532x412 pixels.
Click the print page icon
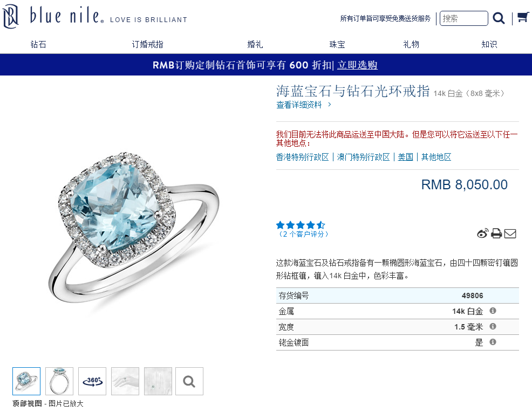[x=496, y=234]
